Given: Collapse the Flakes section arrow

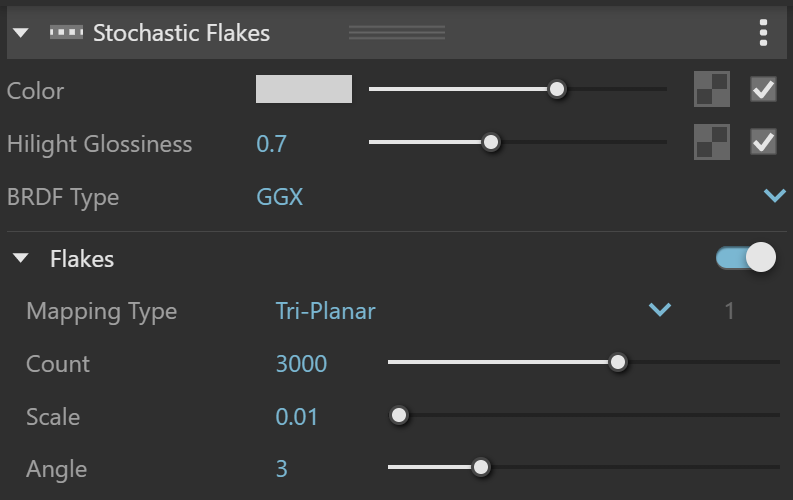Looking at the screenshot, I should pos(21,258).
